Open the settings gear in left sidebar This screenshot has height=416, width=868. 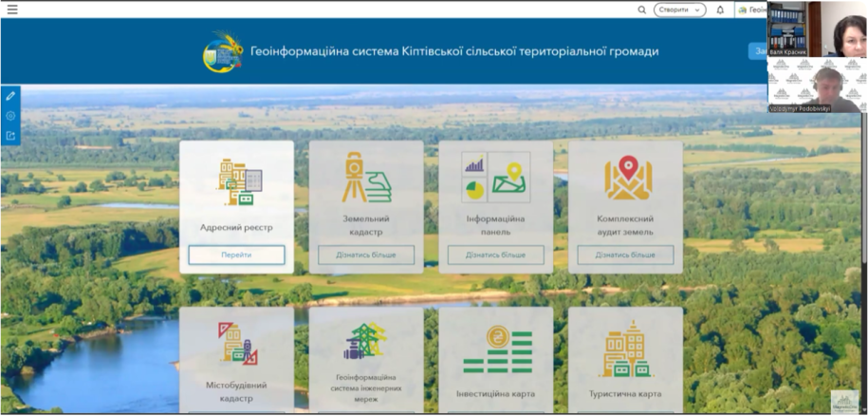(10, 116)
